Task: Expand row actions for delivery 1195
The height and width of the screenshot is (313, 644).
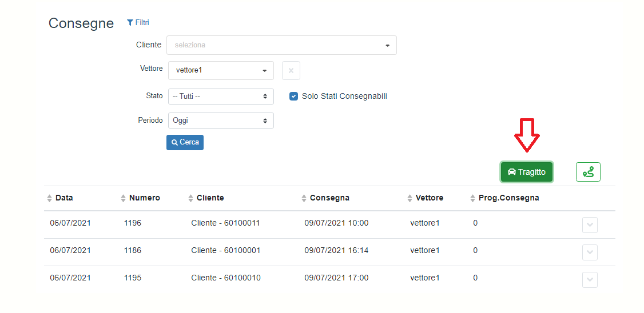Action: click(590, 280)
